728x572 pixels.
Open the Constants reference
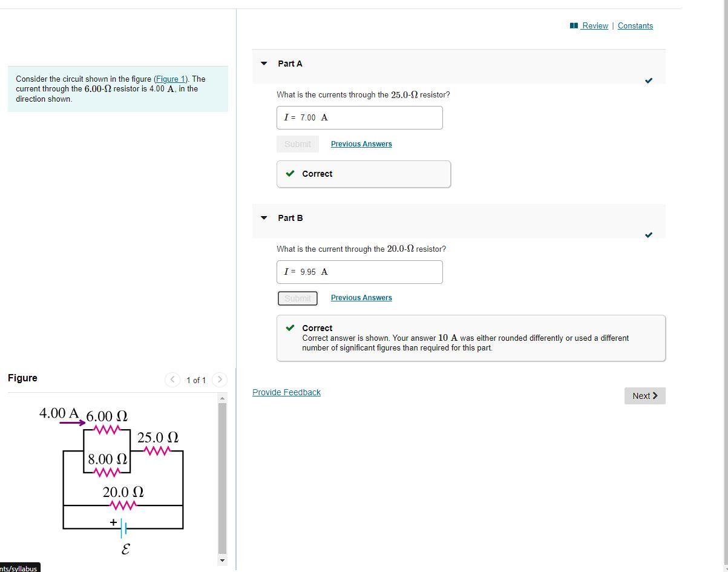point(635,25)
